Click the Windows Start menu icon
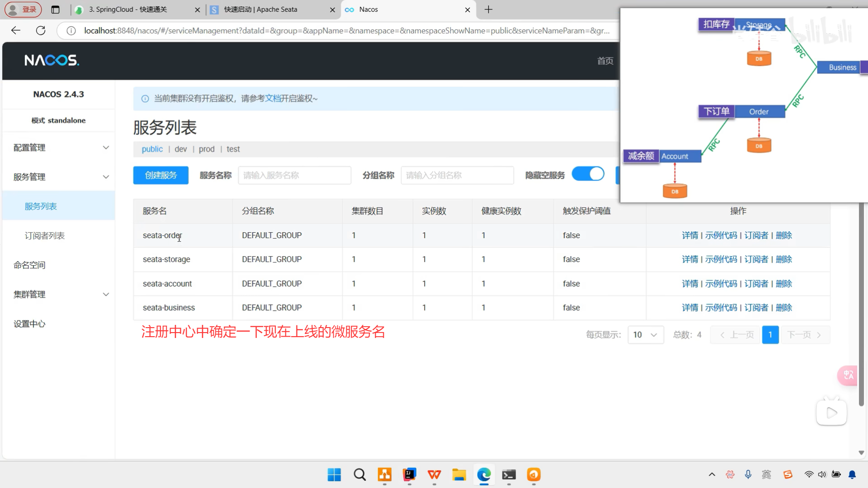The height and width of the screenshot is (488, 868). coord(334,474)
